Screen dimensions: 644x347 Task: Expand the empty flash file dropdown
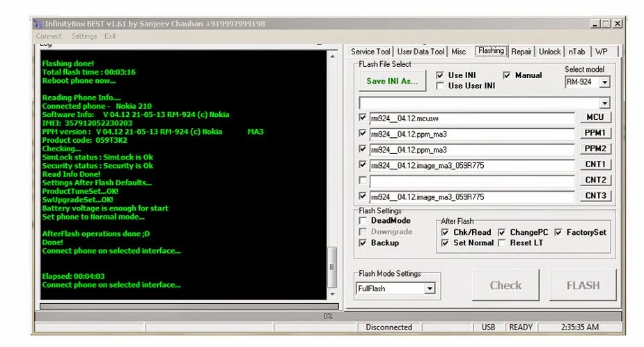click(604, 103)
